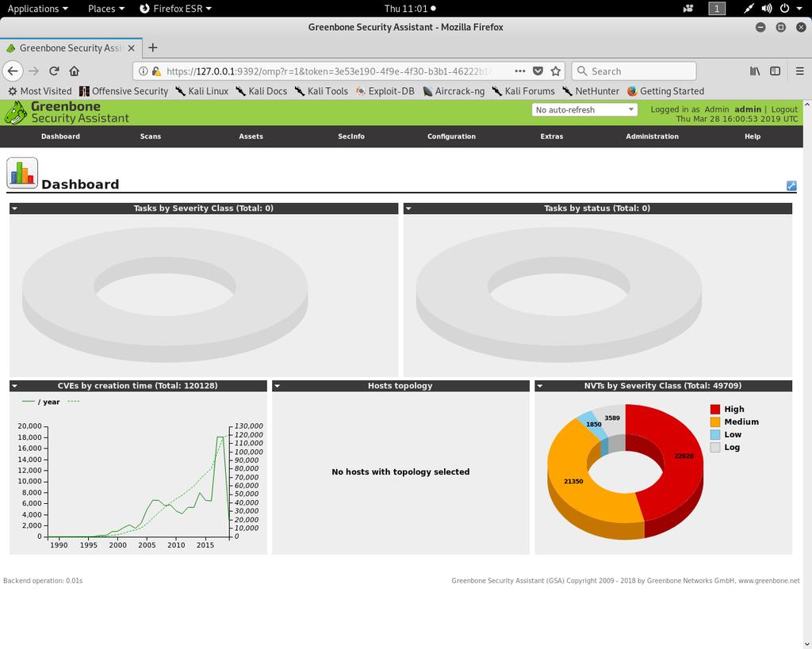Click the admin username link
Viewport: 812px width, 649px height.
coord(748,109)
